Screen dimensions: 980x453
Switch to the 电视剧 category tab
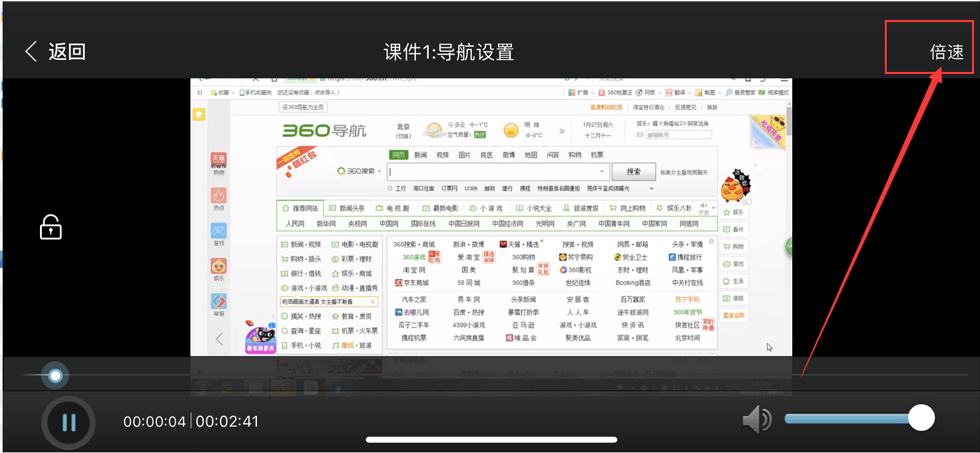[x=393, y=208]
